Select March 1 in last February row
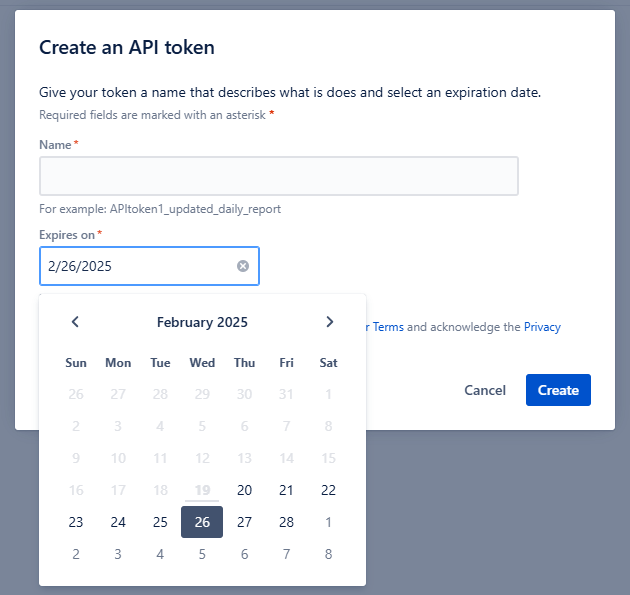The width and height of the screenshot is (630, 595). point(328,522)
